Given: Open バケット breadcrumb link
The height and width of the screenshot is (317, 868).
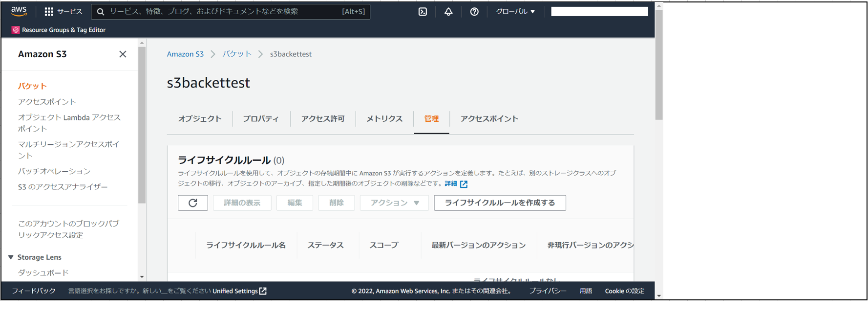Looking at the screenshot, I should tap(237, 54).
